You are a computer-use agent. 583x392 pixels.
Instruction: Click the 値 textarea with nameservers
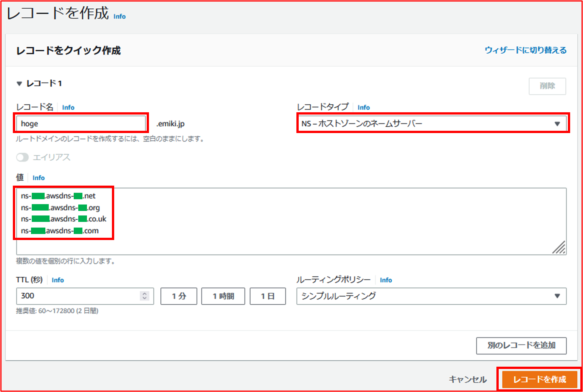click(x=291, y=221)
